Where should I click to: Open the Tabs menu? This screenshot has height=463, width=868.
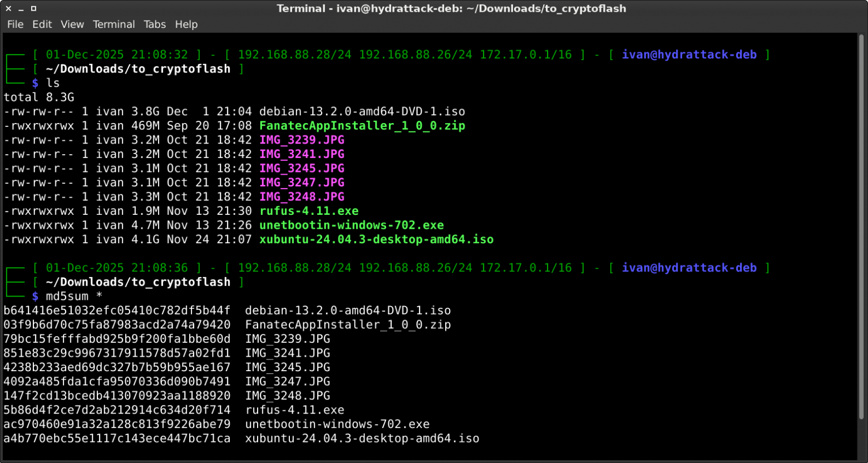click(155, 24)
